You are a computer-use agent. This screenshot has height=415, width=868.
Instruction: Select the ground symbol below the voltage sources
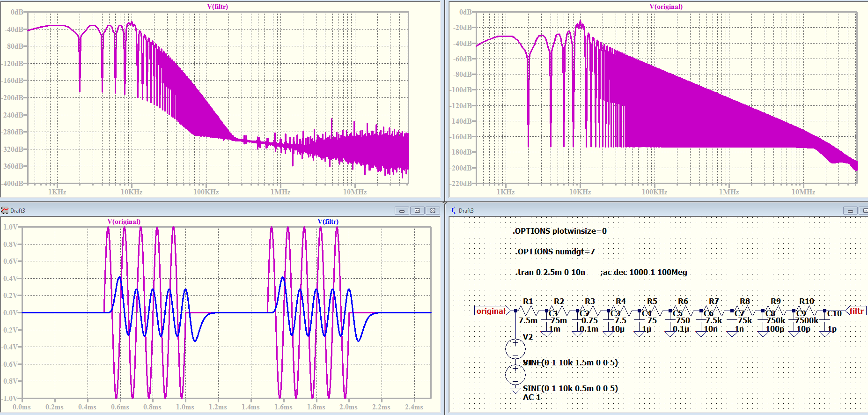point(515,390)
